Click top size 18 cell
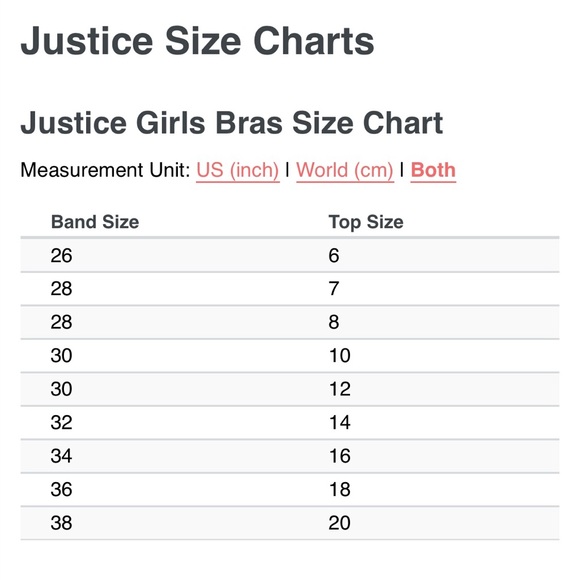Image resolution: width=580 pixels, height=580 pixels. pos(339,489)
